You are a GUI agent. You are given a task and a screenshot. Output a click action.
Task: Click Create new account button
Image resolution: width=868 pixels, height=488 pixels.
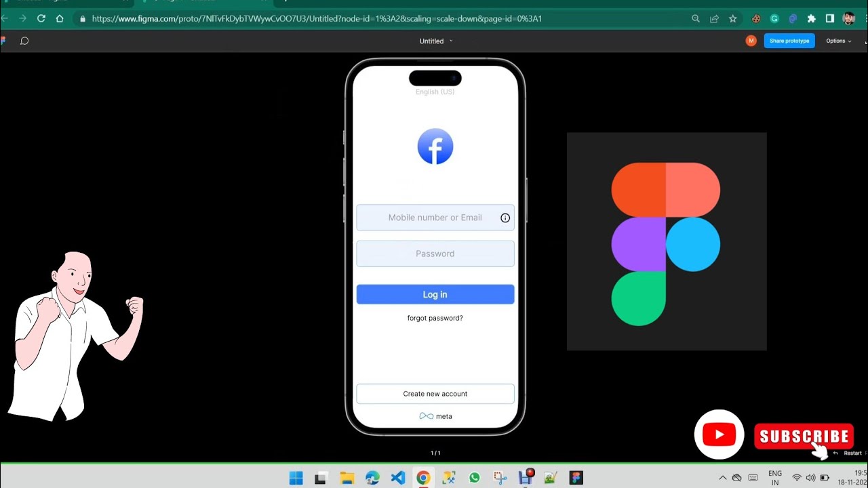[x=435, y=394]
